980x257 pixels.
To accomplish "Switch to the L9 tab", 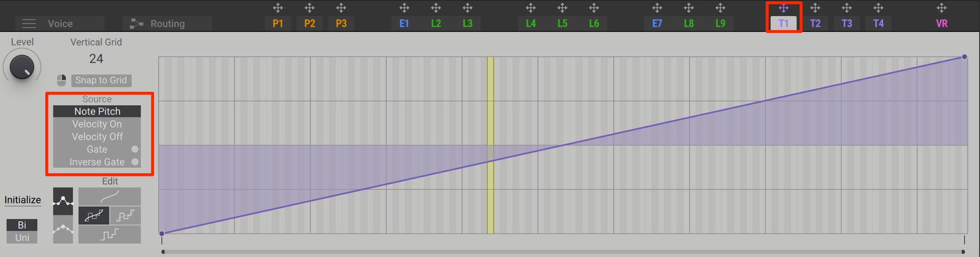I will [720, 24].
